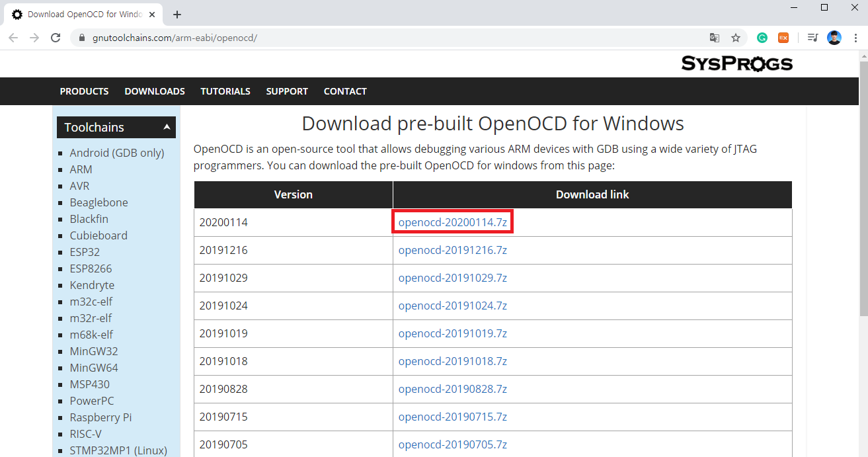
Task: Open Android (GDB only) toolchain link
Action: (117, 153)
